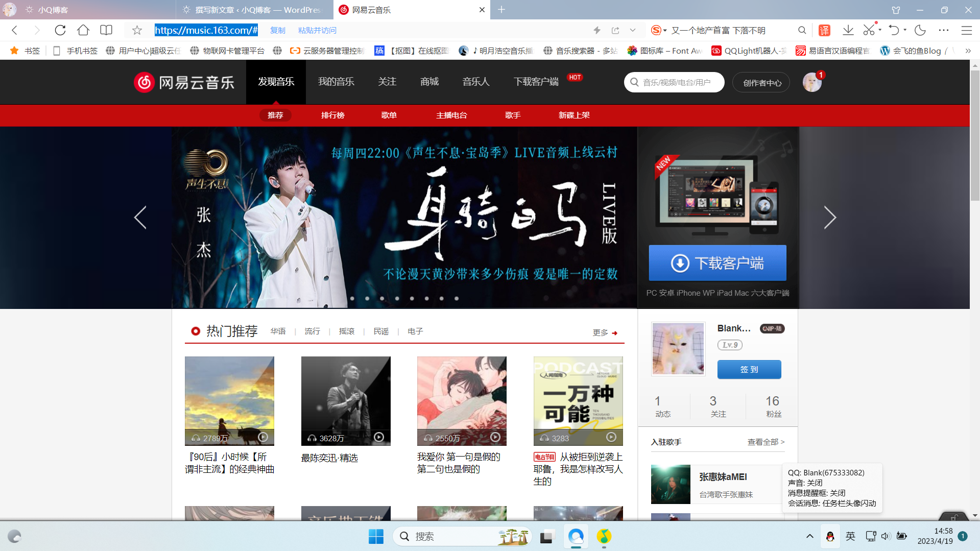Play the 『90后』小时候 playlist
This screenshot has width=980, height=551.
point(262,437)
